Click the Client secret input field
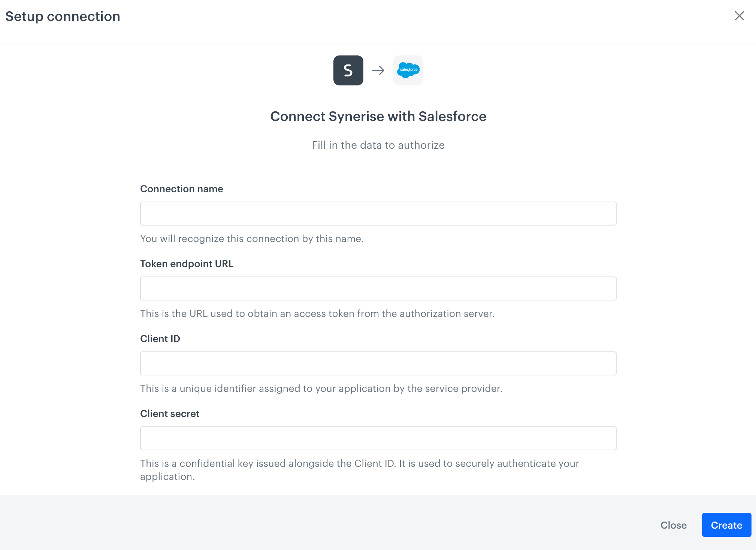This screenshot has width=756, height=550. point(378,438)
